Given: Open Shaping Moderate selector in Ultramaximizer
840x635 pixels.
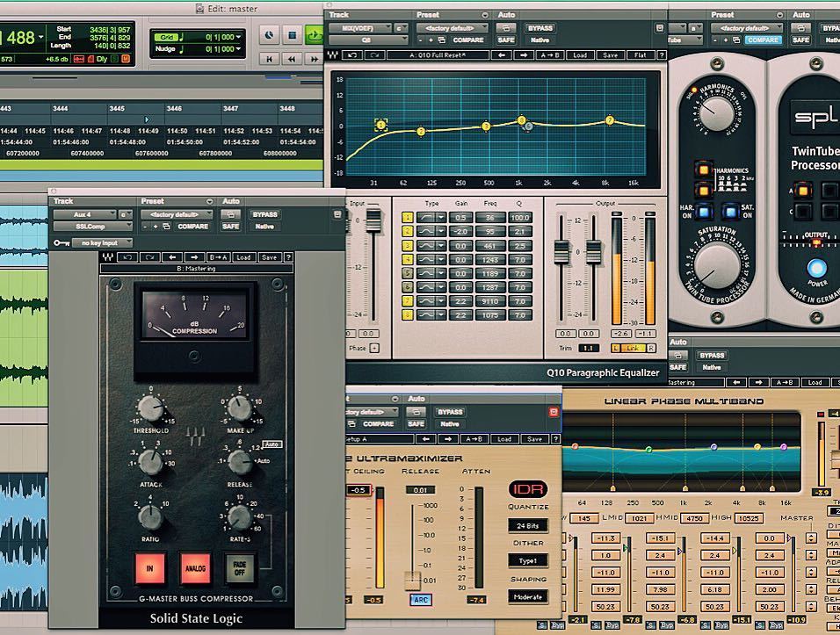Looking at the screenshot, I should point(528,597).
